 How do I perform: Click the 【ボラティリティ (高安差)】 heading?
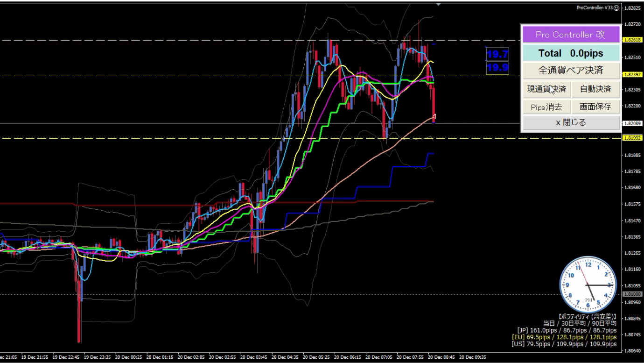click(x=587, y=316)
